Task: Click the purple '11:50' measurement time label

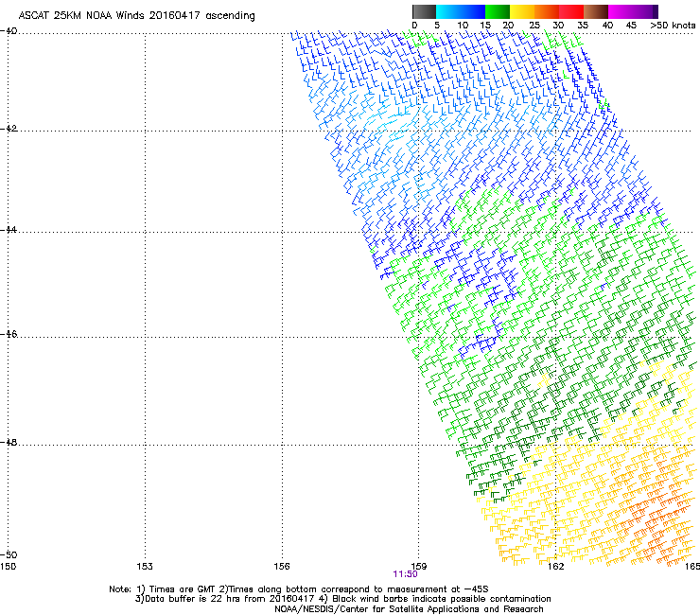Action: click(x=406, y=574)
